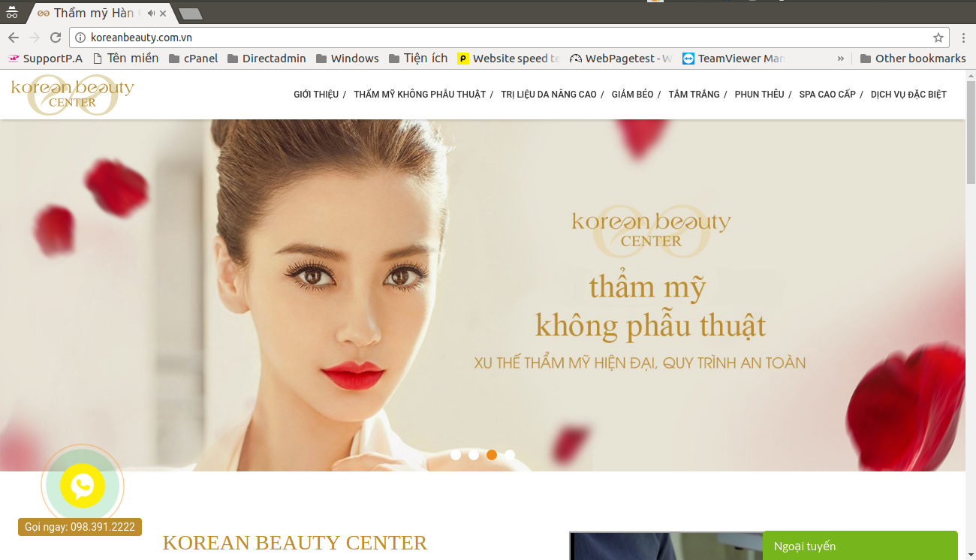
Task: Open the Windows bookmark folder
Action: (x=347, y=59)
